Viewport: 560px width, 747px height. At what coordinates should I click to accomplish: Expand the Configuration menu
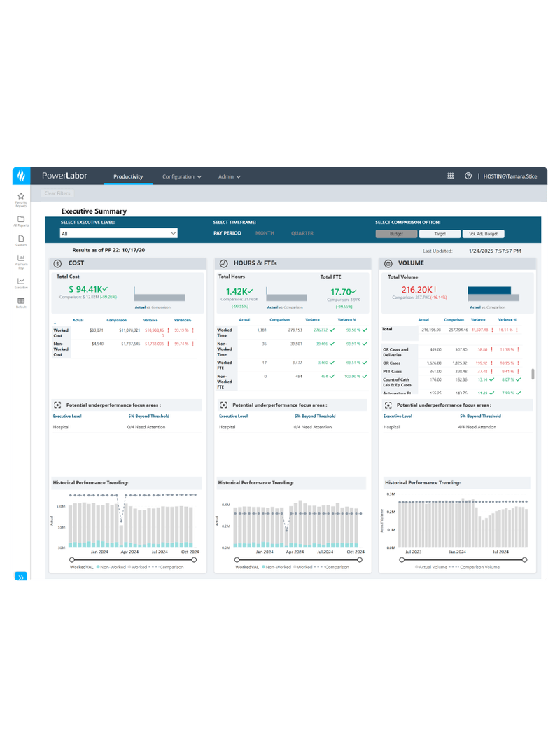[181, 176]
